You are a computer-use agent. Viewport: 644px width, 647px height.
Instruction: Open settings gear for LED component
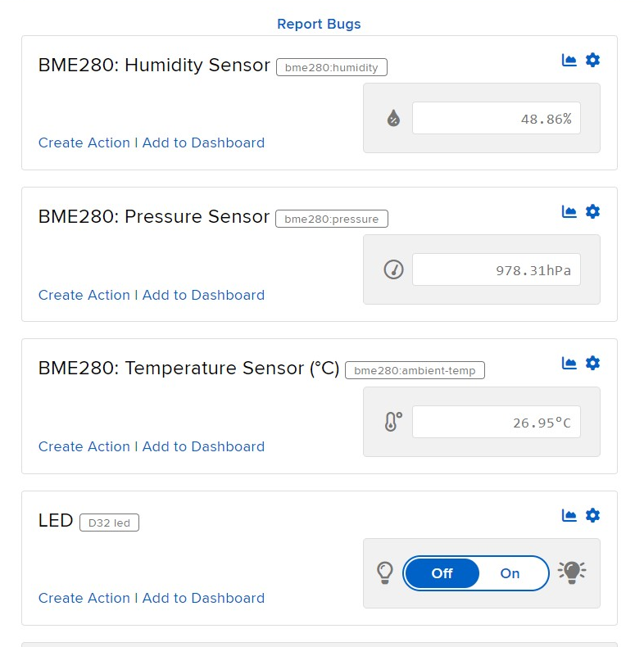(x=592, y=515)
